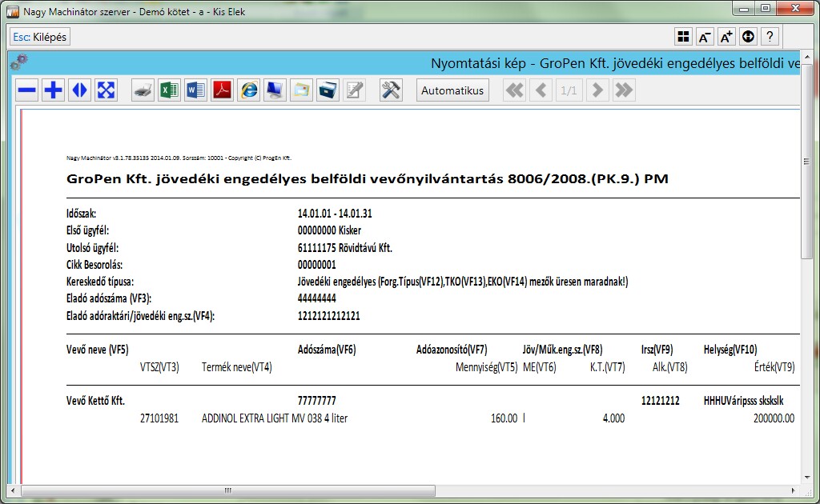Export report to Excel
820x504 pixels.
click(x=169, y=90)
